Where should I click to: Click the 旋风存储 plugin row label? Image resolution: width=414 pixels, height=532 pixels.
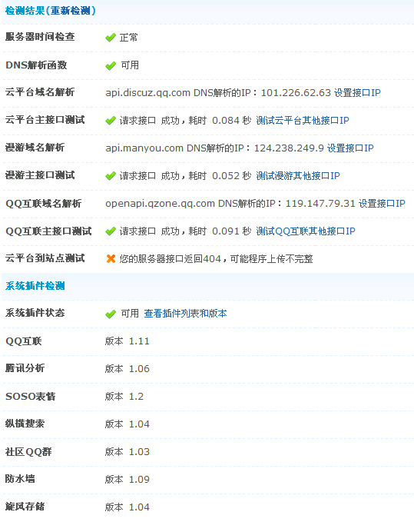pos(25,507)
